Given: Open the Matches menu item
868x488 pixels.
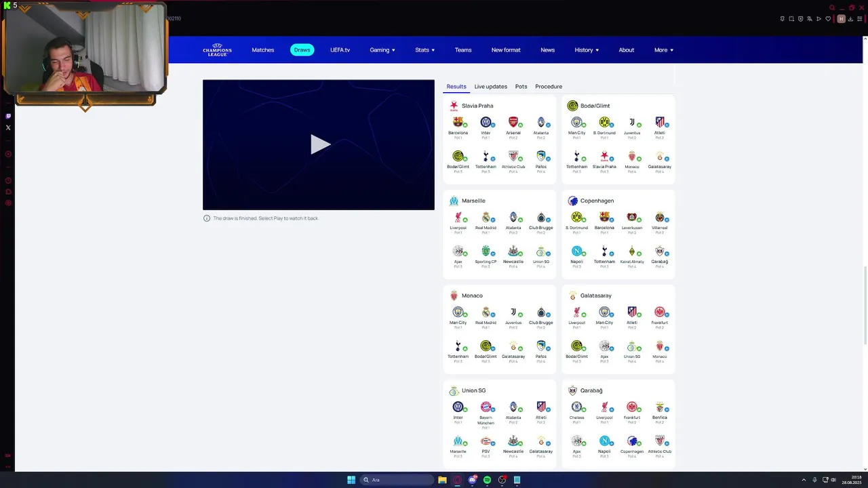Looking at the screenshot, I should click(x=263, y=49).
